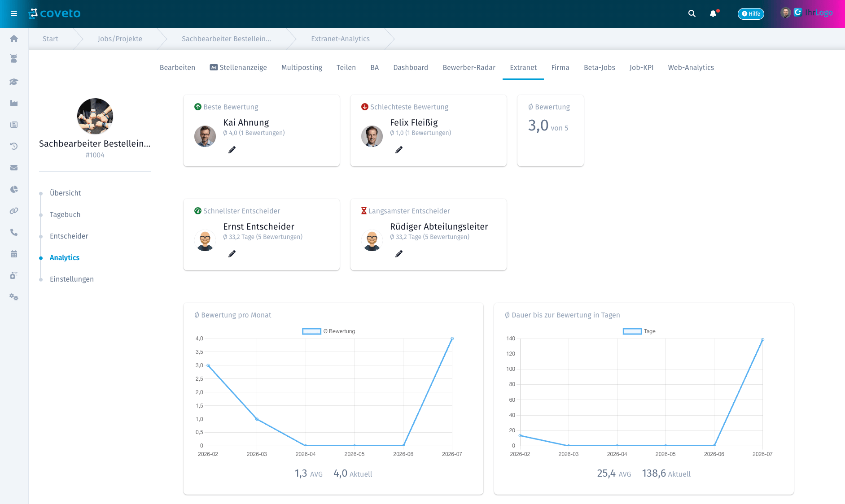Image resolution: width=845 pixels, height=504 pixels.
Task: Open the envelope messages sidebar icon
Action: (x=14, y=168)
